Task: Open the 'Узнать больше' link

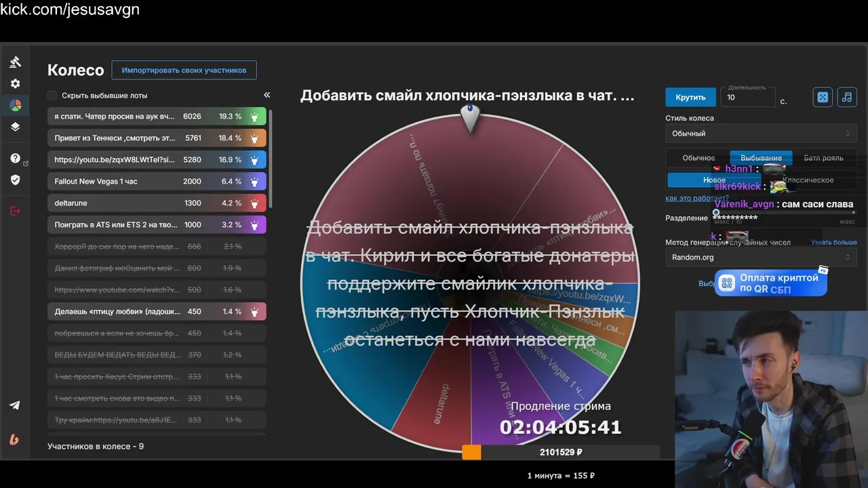Action: (x=834, y=242)
